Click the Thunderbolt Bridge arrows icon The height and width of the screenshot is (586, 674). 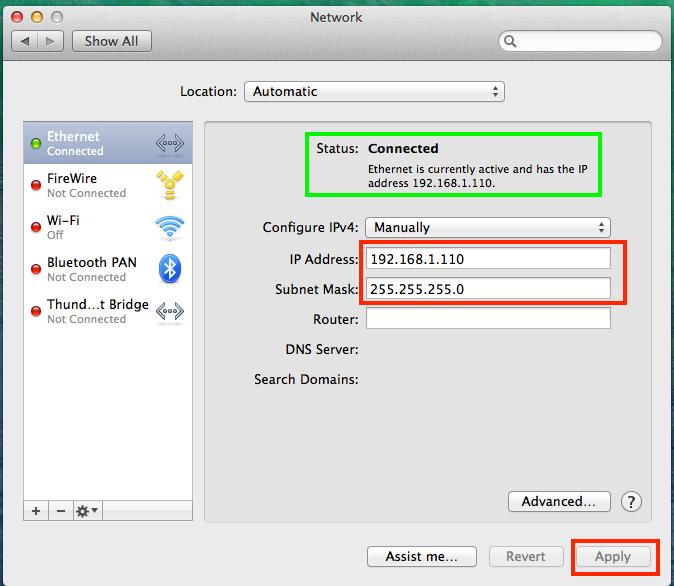click(170, 311)
